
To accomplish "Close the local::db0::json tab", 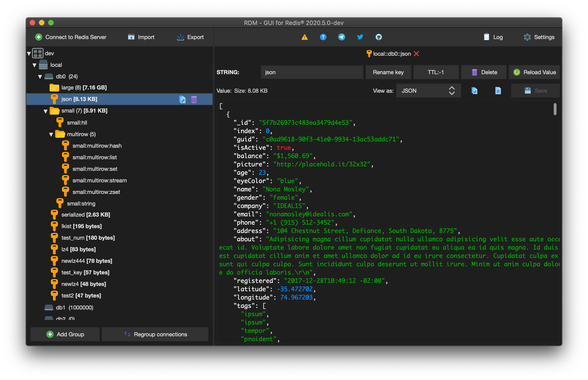I will click(x=416, y=54).
